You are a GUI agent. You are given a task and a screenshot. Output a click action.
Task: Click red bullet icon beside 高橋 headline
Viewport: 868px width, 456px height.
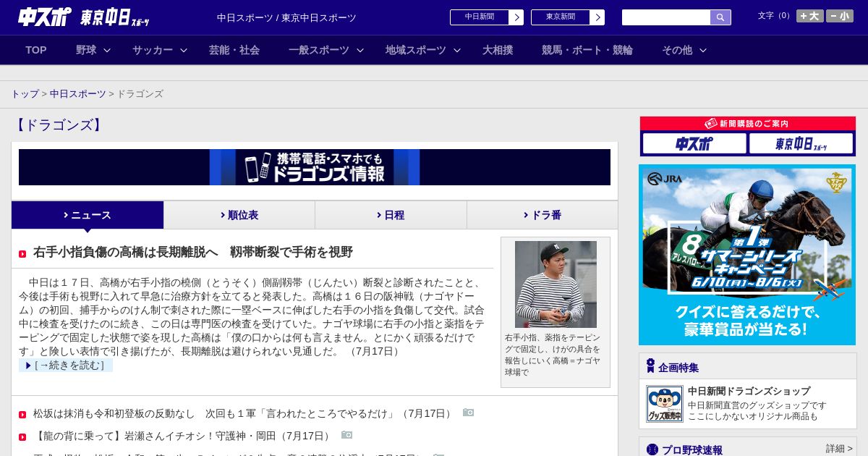22,254
